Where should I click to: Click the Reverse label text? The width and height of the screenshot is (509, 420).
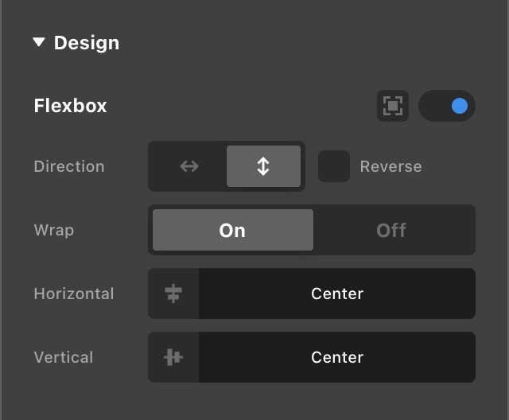point(390,166)
